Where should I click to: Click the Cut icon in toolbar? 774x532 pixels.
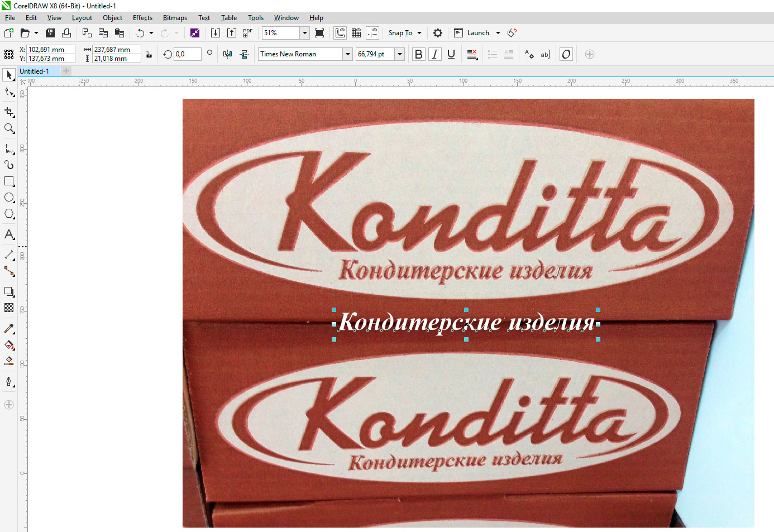coord(87,33)
